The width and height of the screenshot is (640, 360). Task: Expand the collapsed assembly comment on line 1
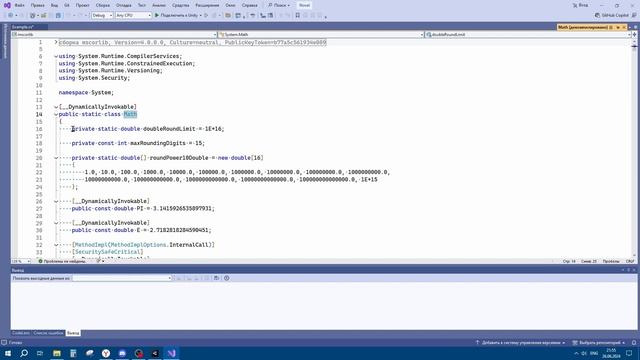(x=56, y=42)
